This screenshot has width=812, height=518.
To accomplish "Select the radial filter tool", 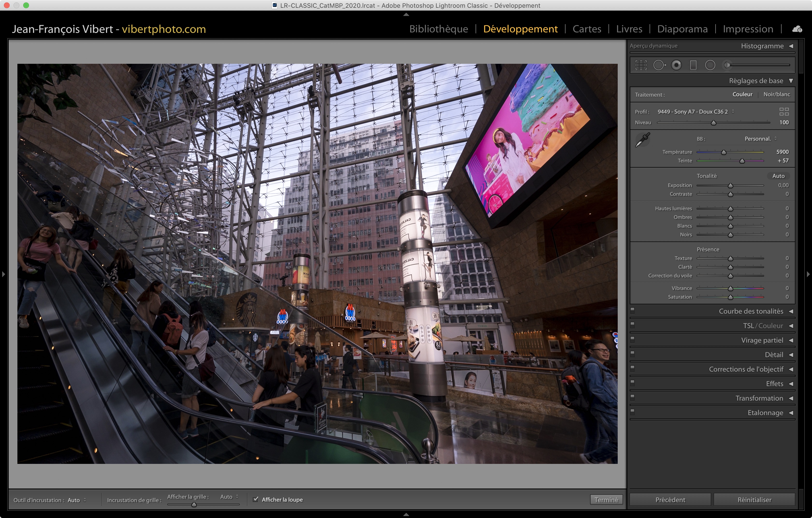I will coord(710,65).
